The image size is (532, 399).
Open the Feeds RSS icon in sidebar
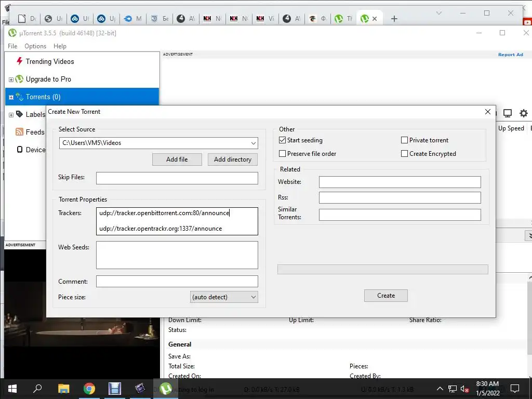[x=19, y=132]
